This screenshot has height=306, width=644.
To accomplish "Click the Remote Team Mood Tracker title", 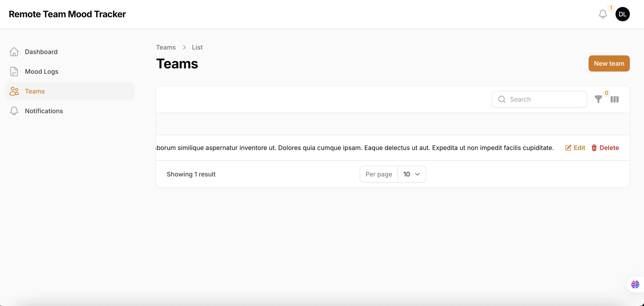I will pyautogui.click(x=67, y=14).
